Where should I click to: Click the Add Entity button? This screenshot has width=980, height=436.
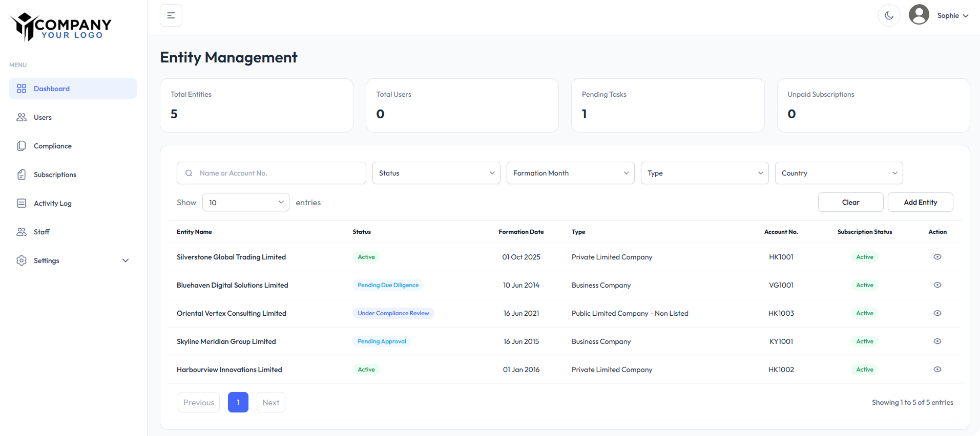pos(920,202)
